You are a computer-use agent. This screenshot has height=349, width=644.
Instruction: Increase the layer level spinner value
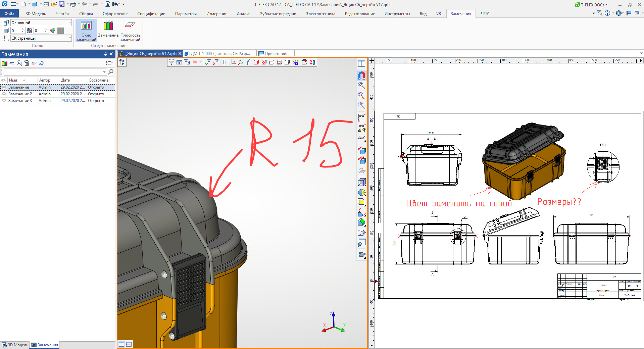pos(23,29)
